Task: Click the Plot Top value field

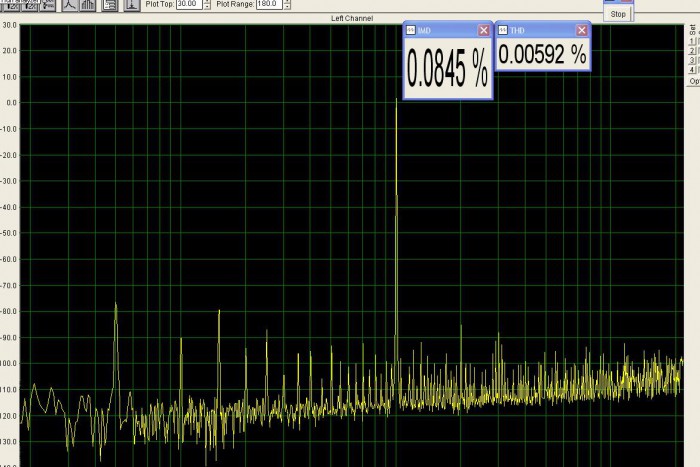Action: coord(190,4)
